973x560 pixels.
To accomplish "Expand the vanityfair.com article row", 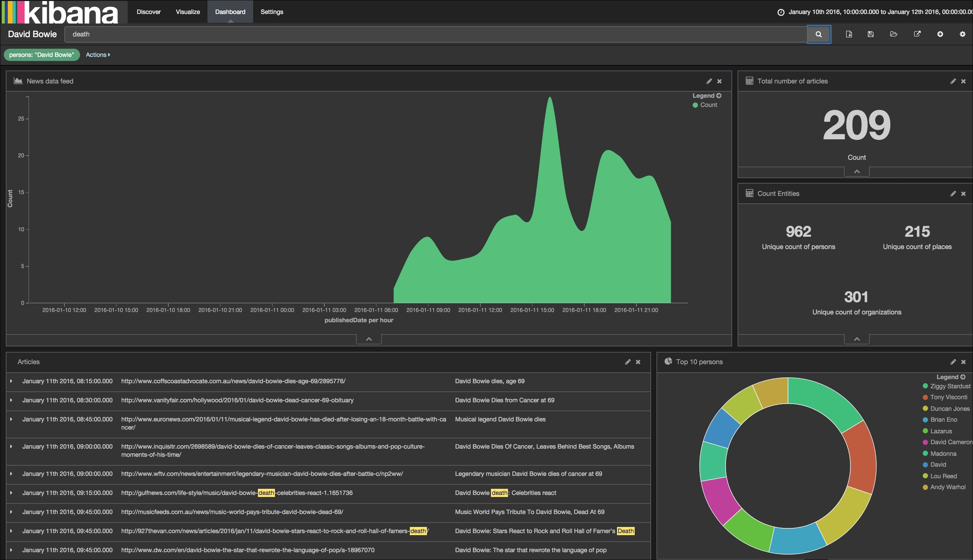I will (x=11, y=400).
